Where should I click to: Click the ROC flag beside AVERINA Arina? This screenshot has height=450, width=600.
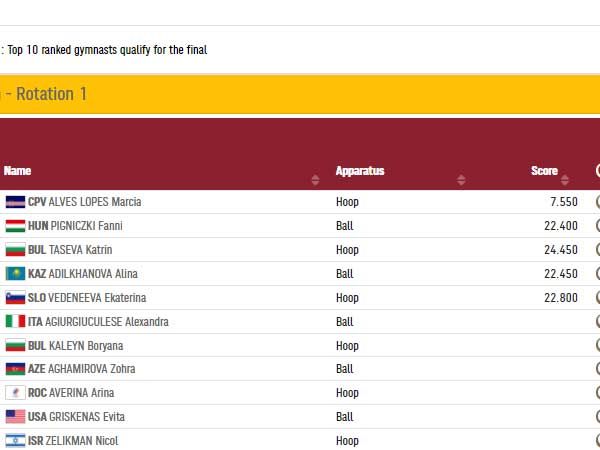click(x=15, y=393)
